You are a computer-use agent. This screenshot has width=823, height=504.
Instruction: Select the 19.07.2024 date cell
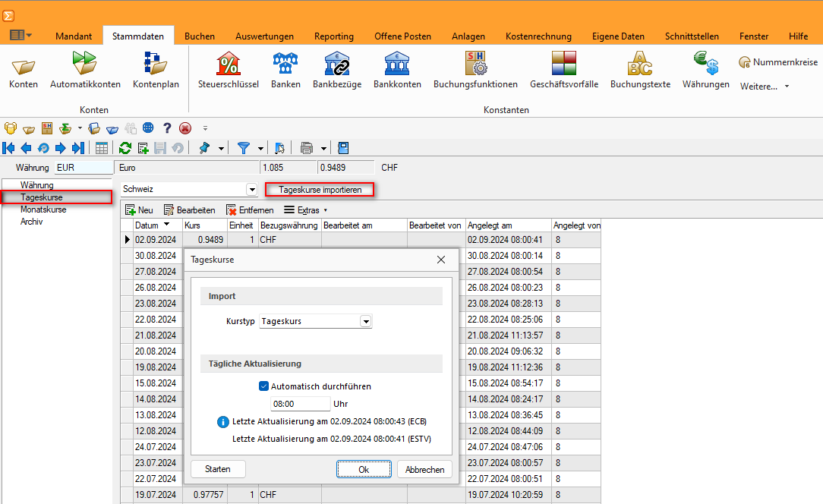[x=156, y=495]
